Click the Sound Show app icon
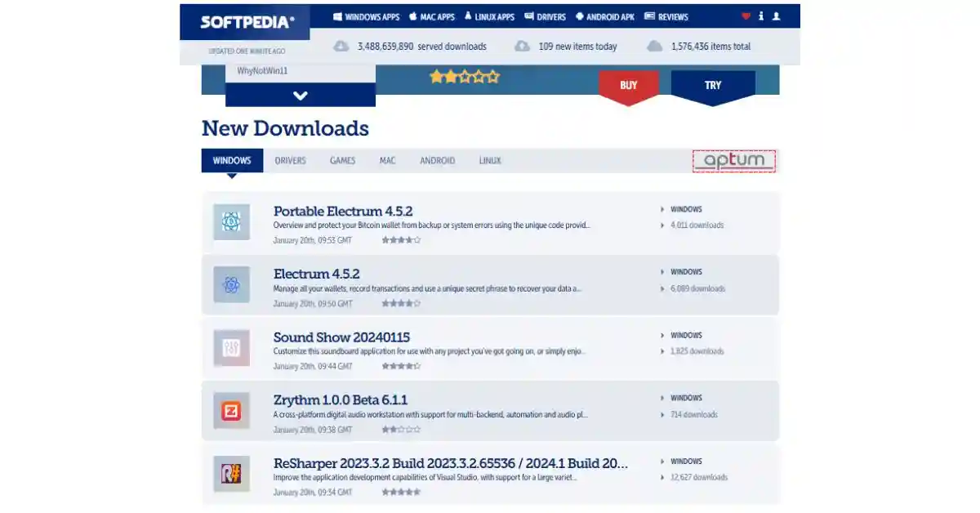This screenshot has width=980, height=513. pyautogui.click(x=231, y=348)
